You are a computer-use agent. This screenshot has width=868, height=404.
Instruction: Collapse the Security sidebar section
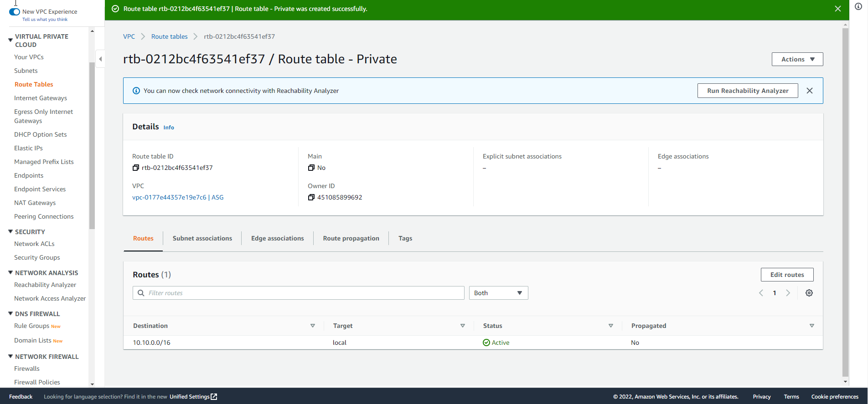[10, 231]
